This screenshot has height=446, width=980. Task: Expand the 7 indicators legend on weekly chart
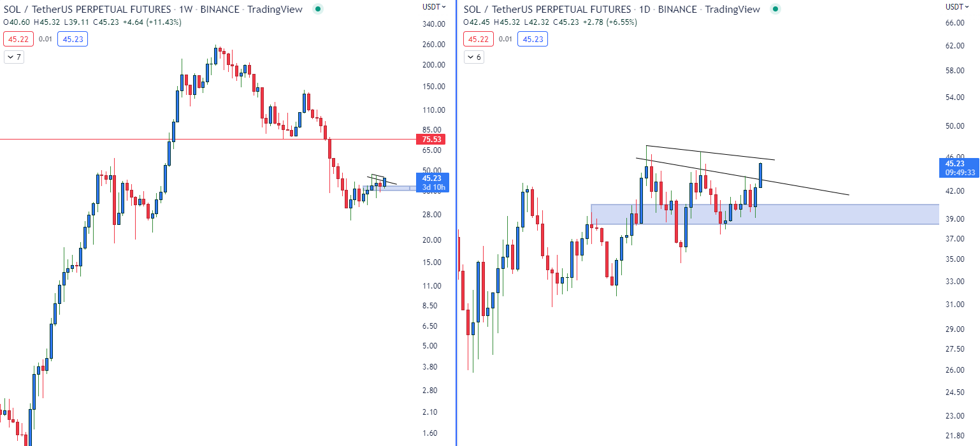coord(14,57)
